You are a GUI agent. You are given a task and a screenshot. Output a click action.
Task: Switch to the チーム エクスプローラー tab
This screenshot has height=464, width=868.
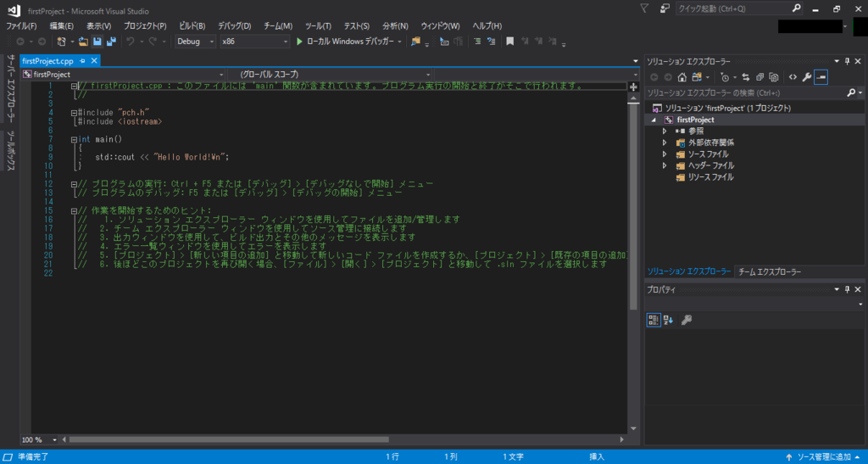pos(770,271)
